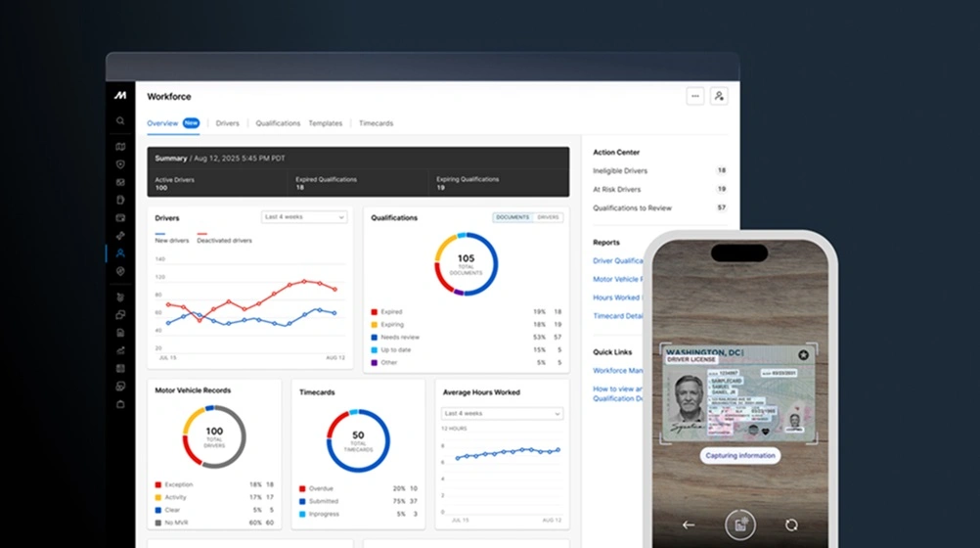Open the How to view qualification quick link
The width and height of the screenshot is (980, 548).
[617, 393]
